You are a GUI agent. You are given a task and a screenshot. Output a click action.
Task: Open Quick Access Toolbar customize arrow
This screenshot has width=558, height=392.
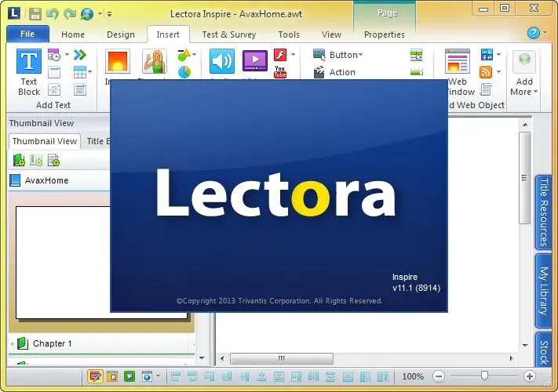coord(110,14)
